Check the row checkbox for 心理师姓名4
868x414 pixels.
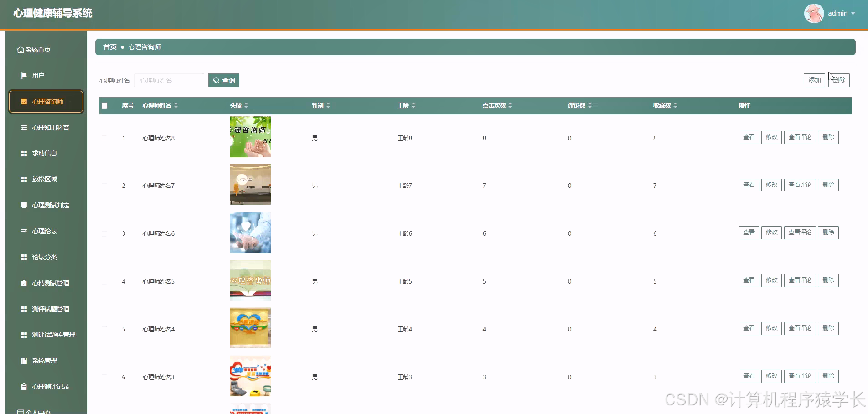pos(104,329)
